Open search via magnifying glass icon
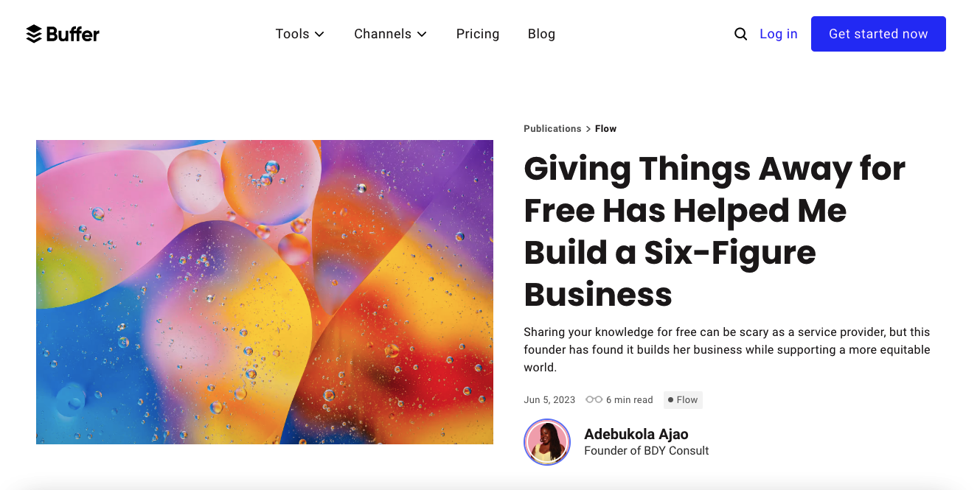980x490 pixels. 740,34
